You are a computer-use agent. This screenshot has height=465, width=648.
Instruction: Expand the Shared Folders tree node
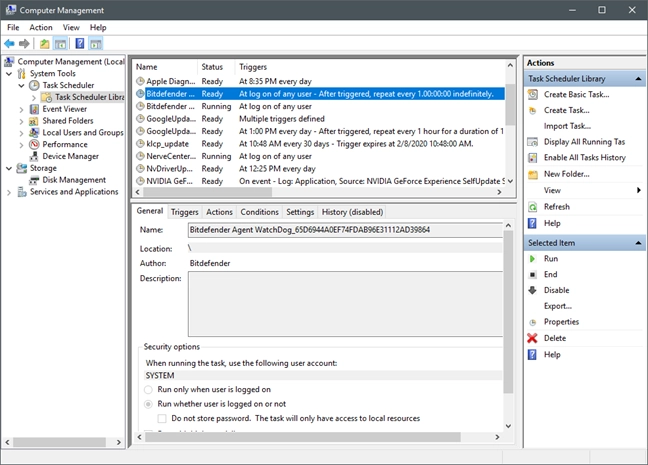point(21,122)
